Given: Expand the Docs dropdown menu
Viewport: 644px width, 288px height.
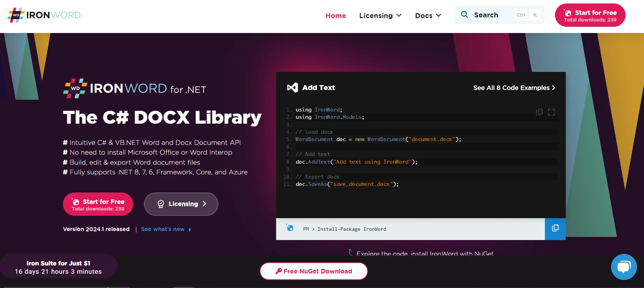Looking at the screenshot, I should 428,16.
